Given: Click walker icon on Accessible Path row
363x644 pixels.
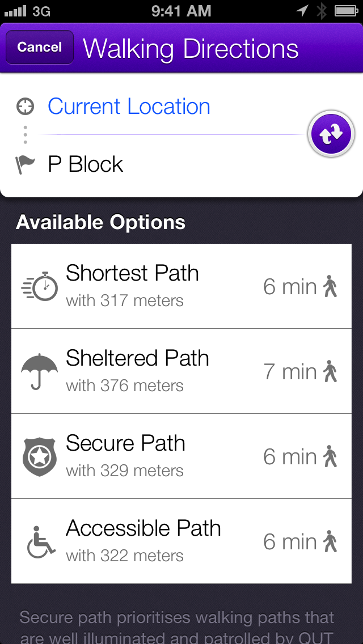Looking at the screenshot, I should (330, 541).
